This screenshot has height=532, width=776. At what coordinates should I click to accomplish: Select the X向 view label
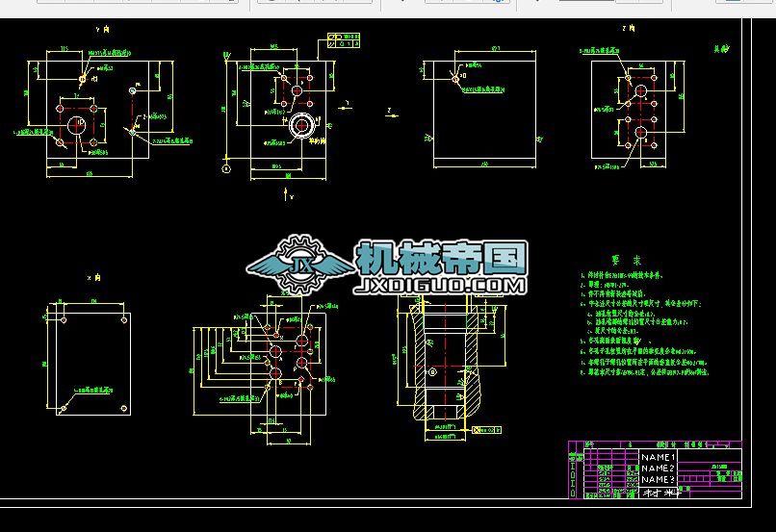tap(94, 278)
